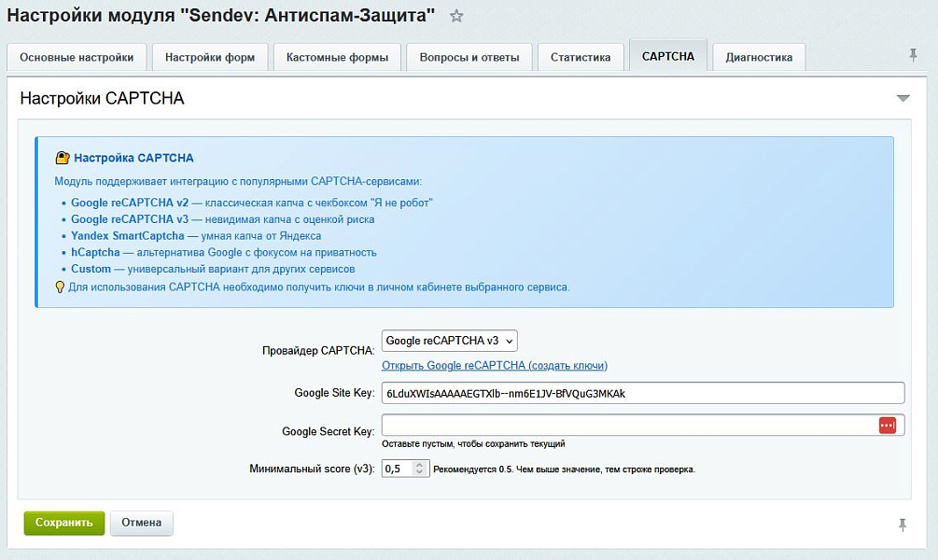Go to the Кастомные формы tab
938x560 pixels.
click(337, 57)
